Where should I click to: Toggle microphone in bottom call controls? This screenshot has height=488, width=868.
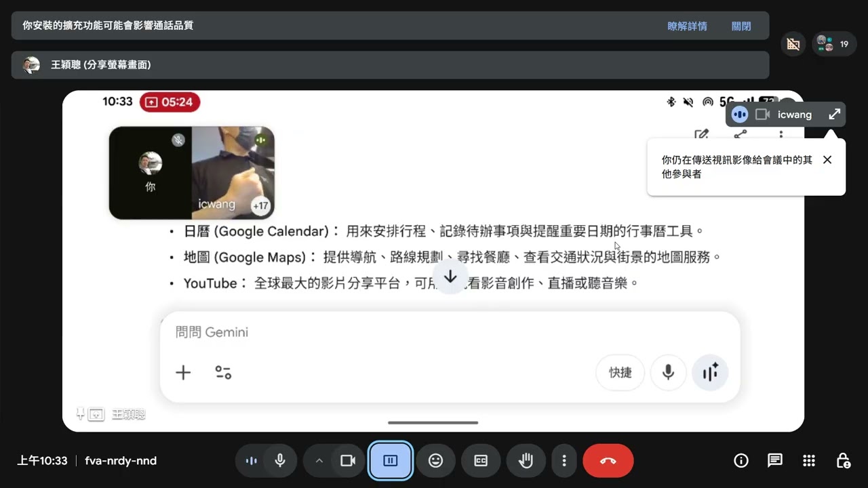coord(280,461)
